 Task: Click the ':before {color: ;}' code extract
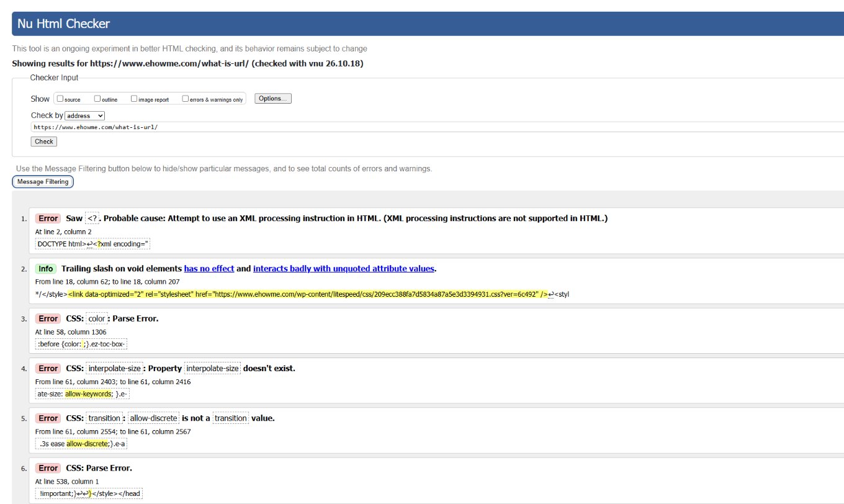click(x=81, y=344)
